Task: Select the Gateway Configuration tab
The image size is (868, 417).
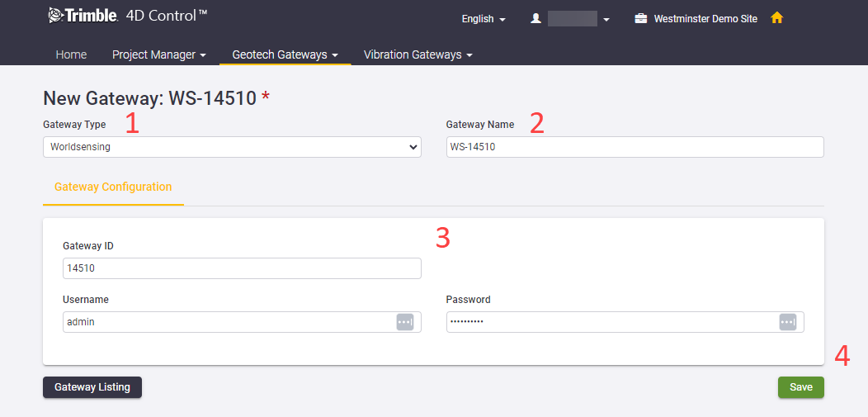Action: point(113,187)
